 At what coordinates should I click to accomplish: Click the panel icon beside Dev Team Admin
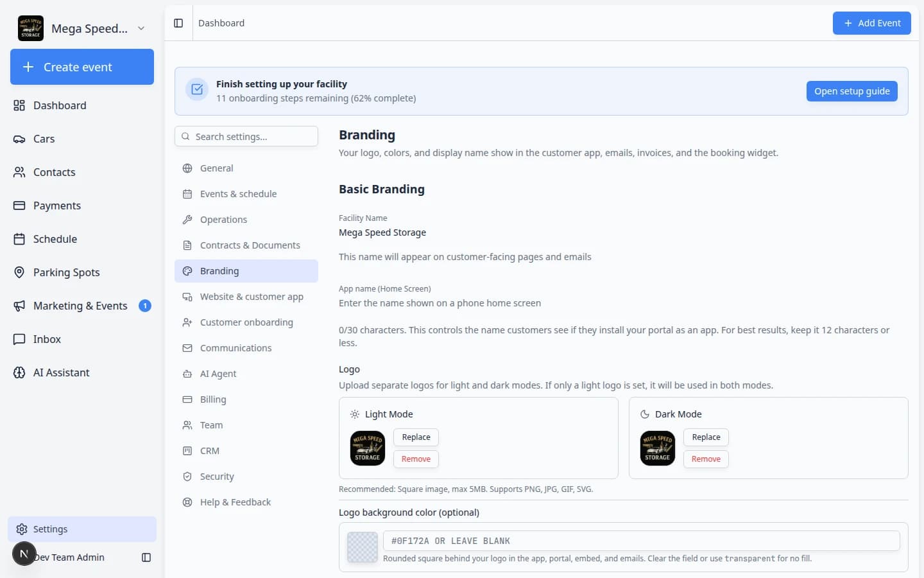tap(146, 557)
